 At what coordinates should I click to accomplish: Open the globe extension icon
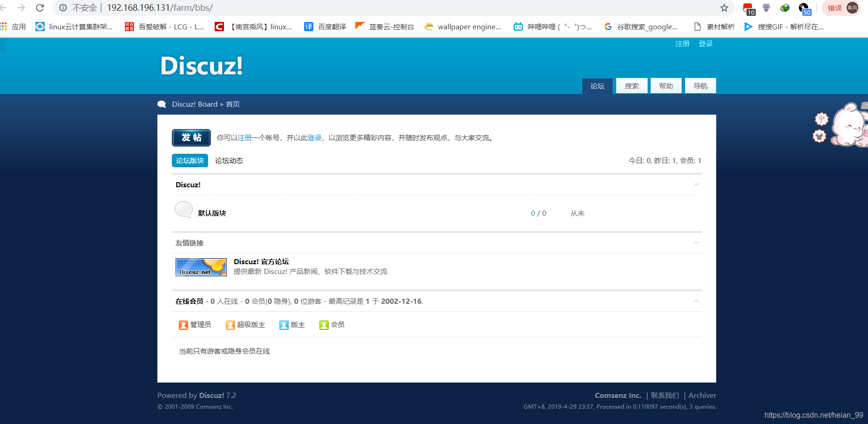tap(785, 8)
